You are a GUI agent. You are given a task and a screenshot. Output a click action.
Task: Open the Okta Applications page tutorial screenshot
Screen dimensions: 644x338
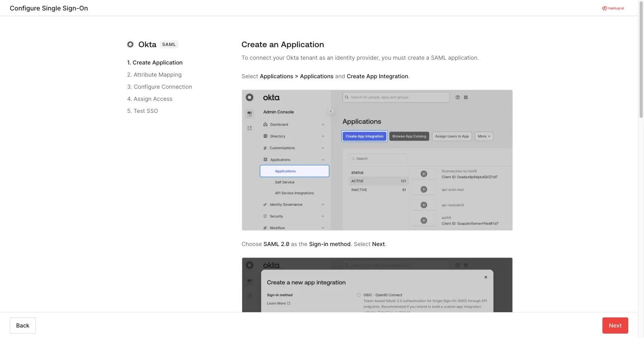coord(377,160)
